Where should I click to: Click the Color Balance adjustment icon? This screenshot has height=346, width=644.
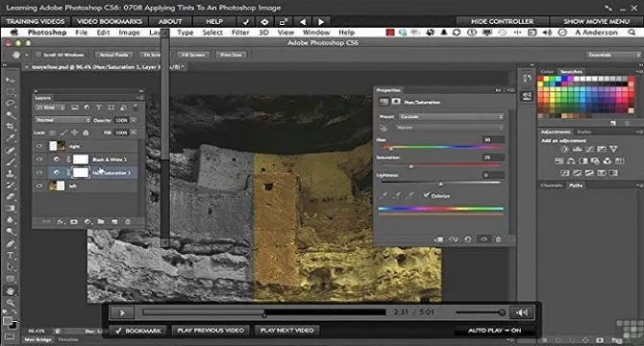571,161
